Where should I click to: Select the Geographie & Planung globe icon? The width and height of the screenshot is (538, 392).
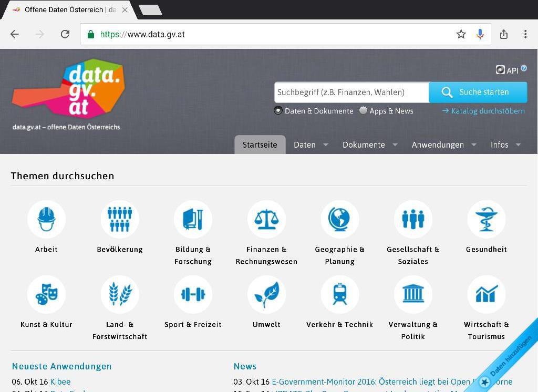pyautogui.click(x=339, y=219)
